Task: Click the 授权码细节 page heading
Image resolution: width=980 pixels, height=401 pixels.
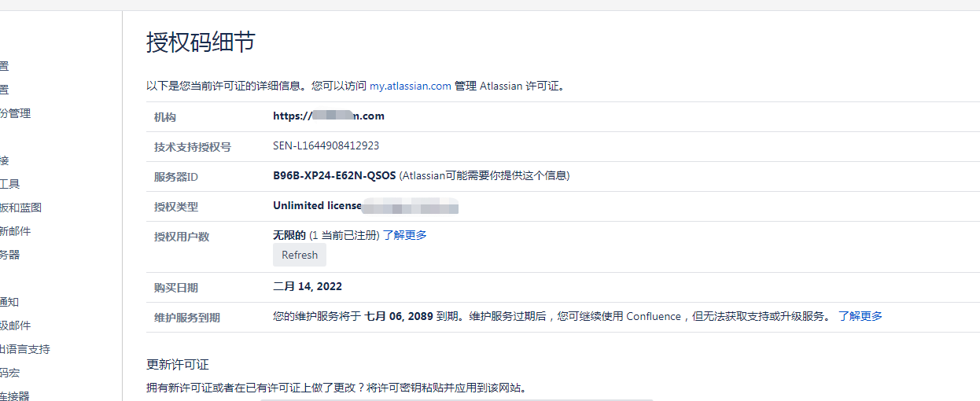Action: coord(201,42)
